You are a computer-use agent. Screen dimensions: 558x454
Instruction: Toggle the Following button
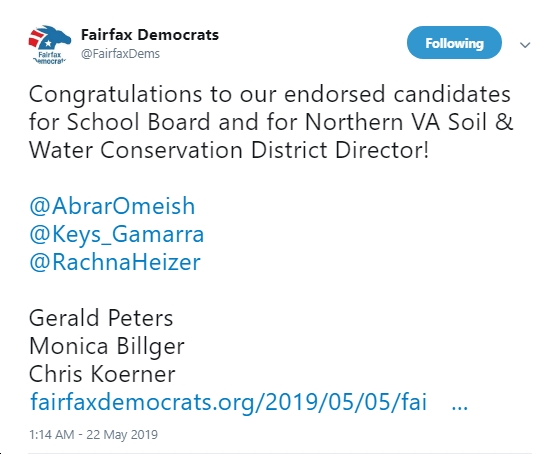coord(454,43)
